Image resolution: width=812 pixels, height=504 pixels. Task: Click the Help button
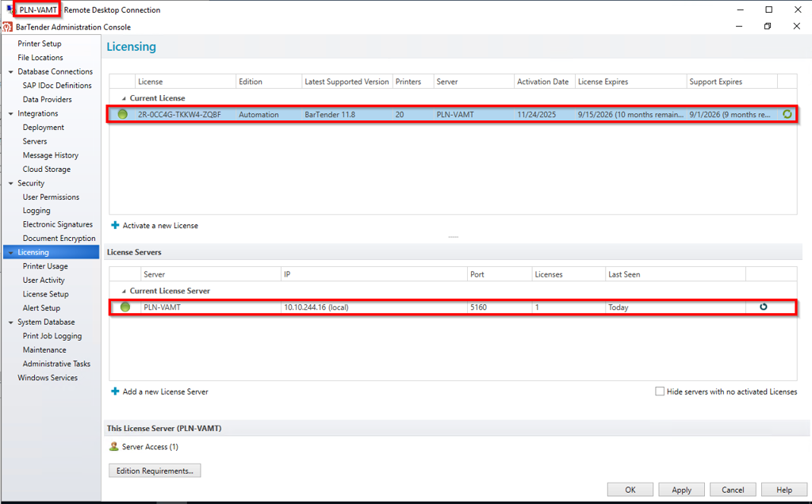tap(784, 490)
